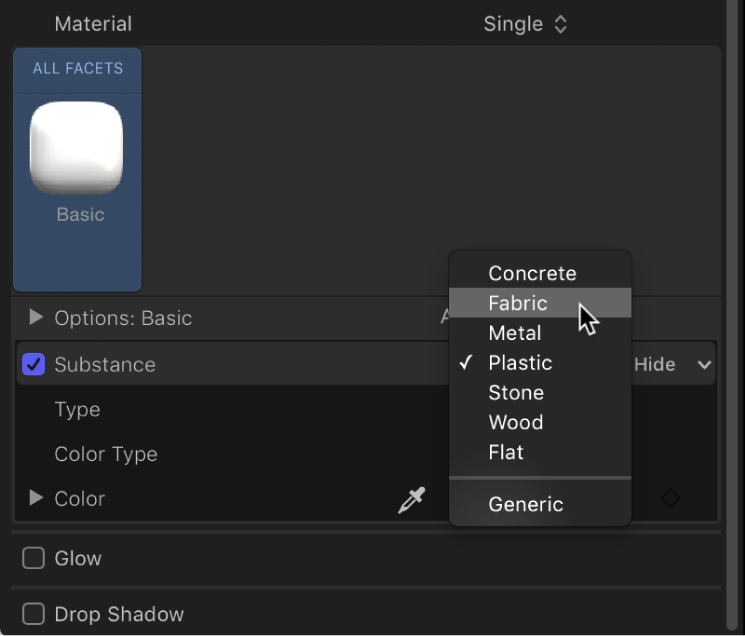This screenshot has height=636, width=745.
Task: Select the checked Plastic menu item
Action: click(520, 363)
